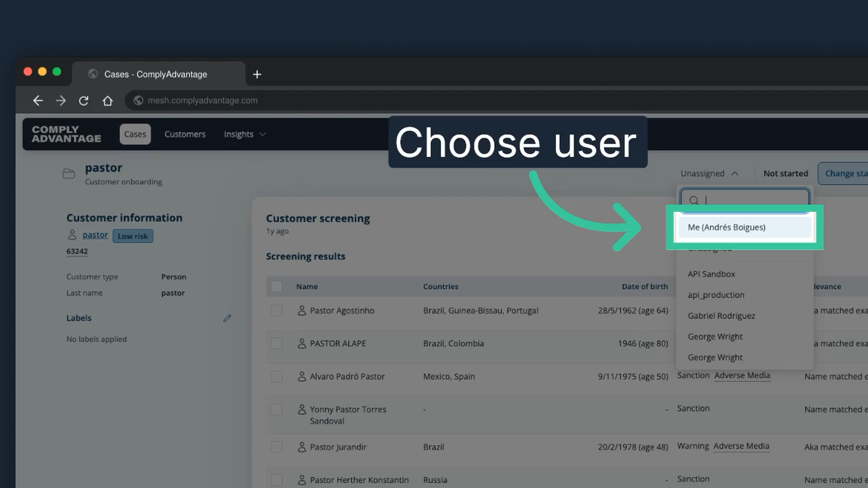Assign case to Me (Andrés Boigues)
This screenshot has width=868, height=488.
click(x=745, y=227)
